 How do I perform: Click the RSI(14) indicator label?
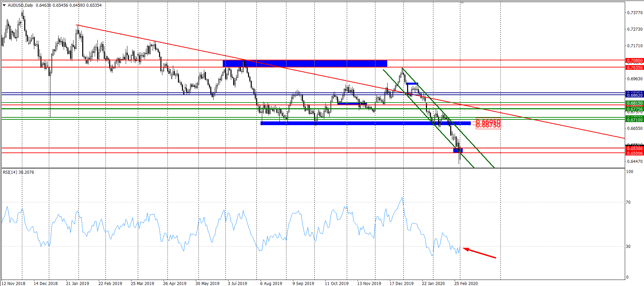(10, 172)
